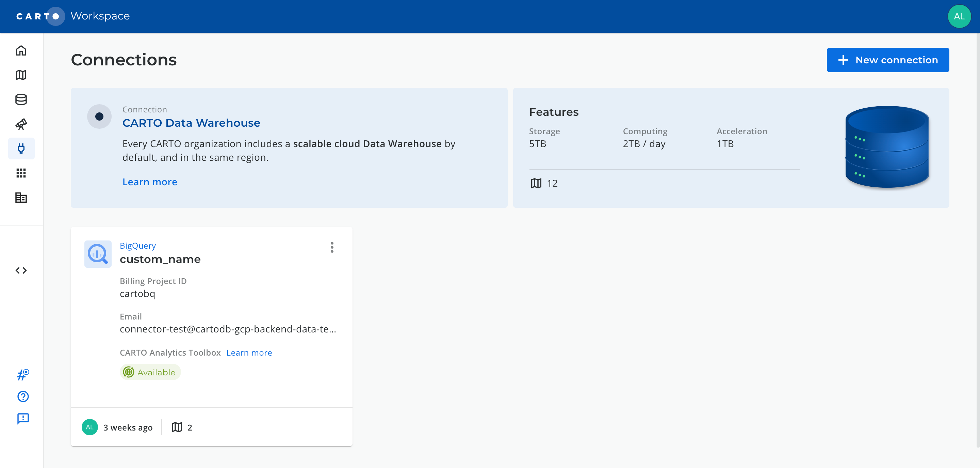980x468 pixels.
Task: Click the cartobq billing project value
Action: click(x=137, y=294)
